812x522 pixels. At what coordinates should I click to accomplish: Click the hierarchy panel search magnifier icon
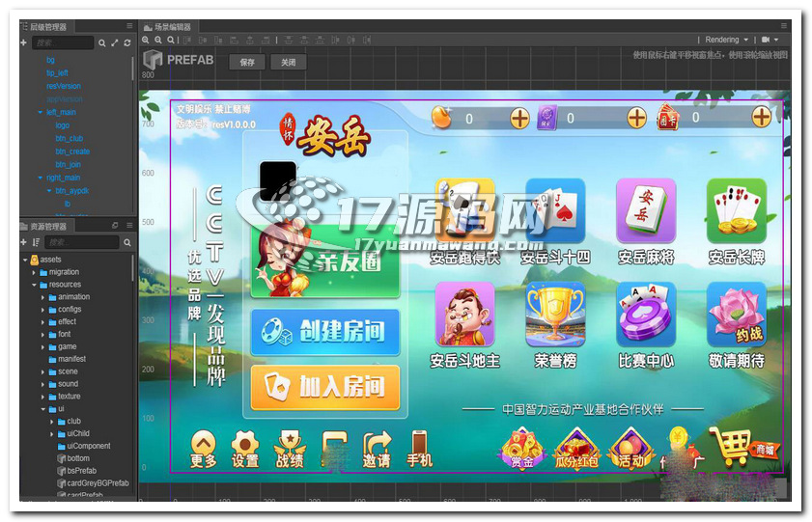coord(102,43)
